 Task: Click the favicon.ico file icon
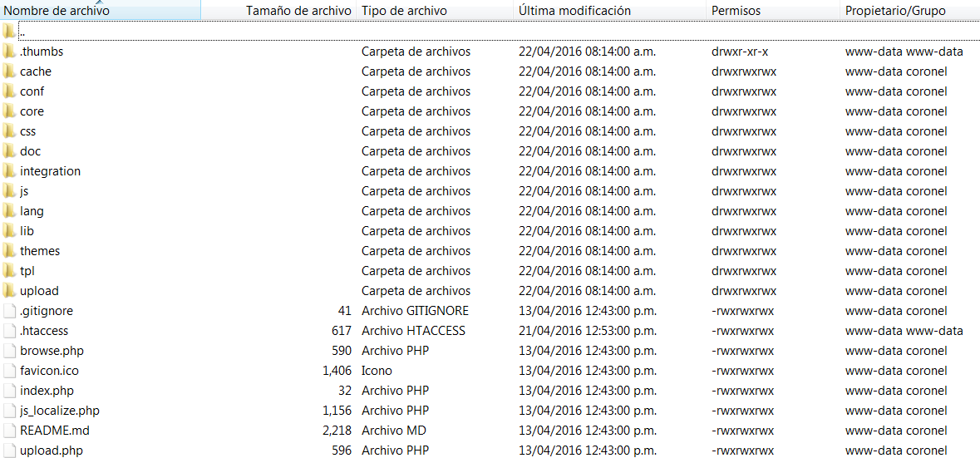[x=9, y=371]
